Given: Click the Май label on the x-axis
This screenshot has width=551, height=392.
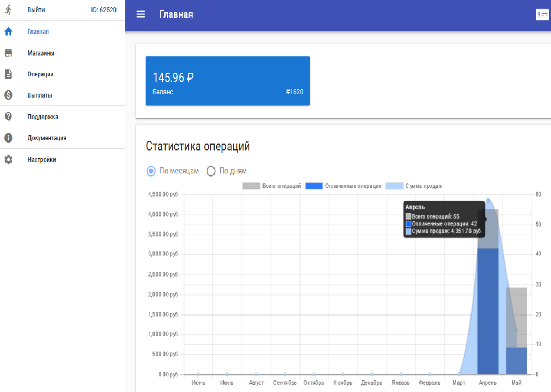Looking at the screenshot, I should point(516,383).
